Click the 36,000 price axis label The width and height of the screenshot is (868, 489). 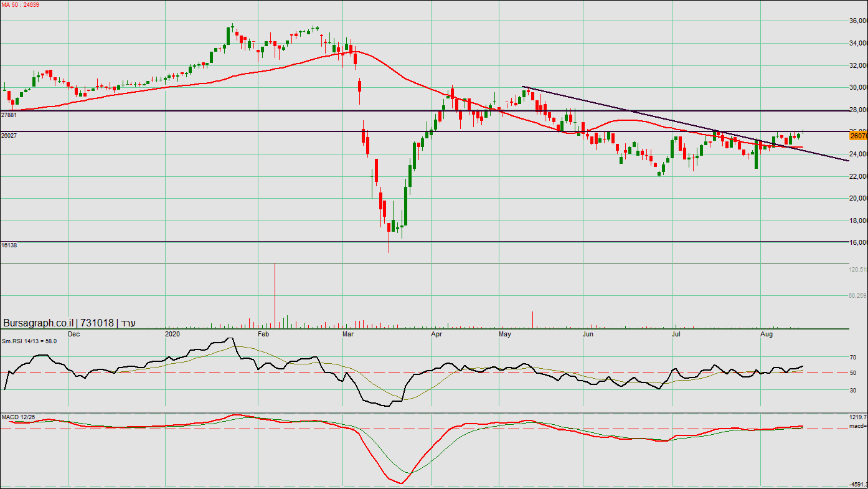tap(858, 21)
